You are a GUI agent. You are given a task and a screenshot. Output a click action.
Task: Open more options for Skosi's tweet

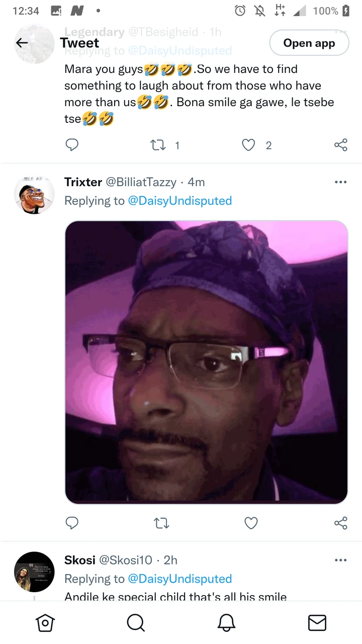[x=340, y=560]
